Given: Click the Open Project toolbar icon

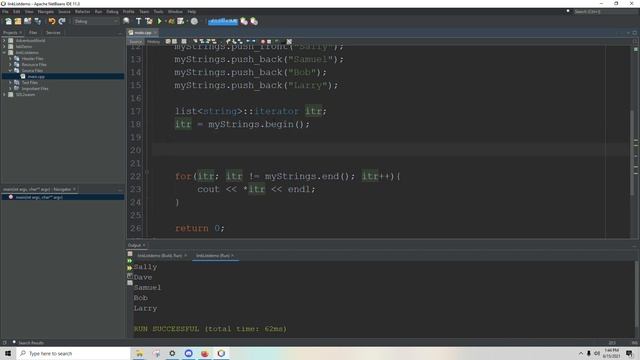Looking at the screenshot, I should (x=28, y=21).
